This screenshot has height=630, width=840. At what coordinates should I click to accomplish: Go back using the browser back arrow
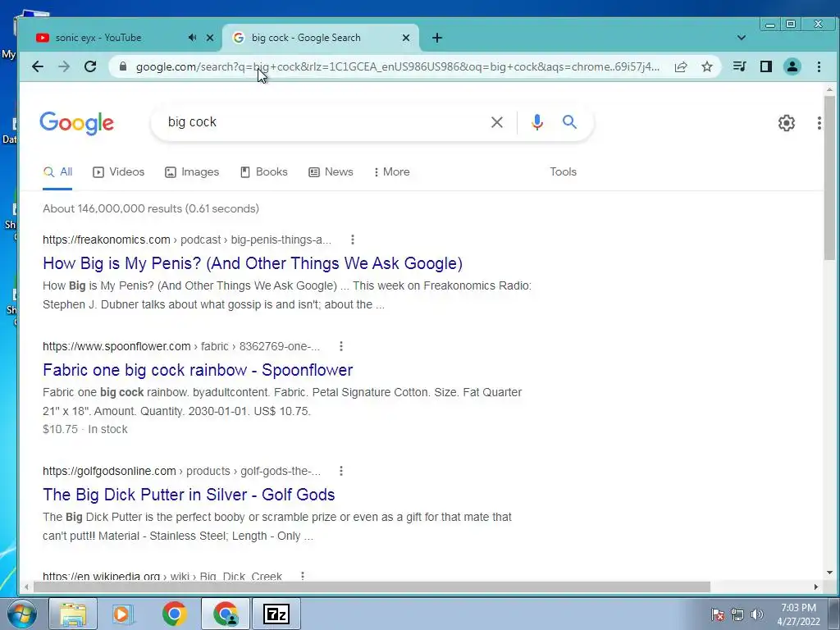[x=38, y=66]
